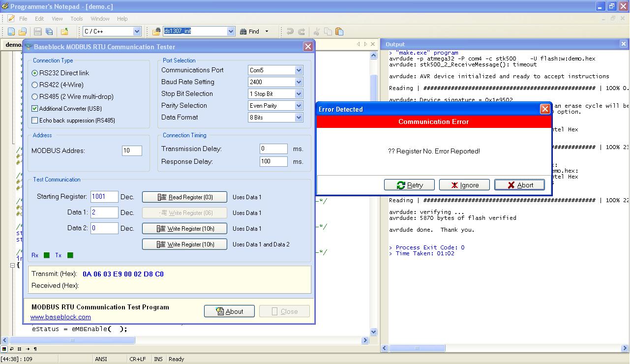Open the ds1307_init search text dropdown
This screenshot has width=631, height=364.
(231, 31)
